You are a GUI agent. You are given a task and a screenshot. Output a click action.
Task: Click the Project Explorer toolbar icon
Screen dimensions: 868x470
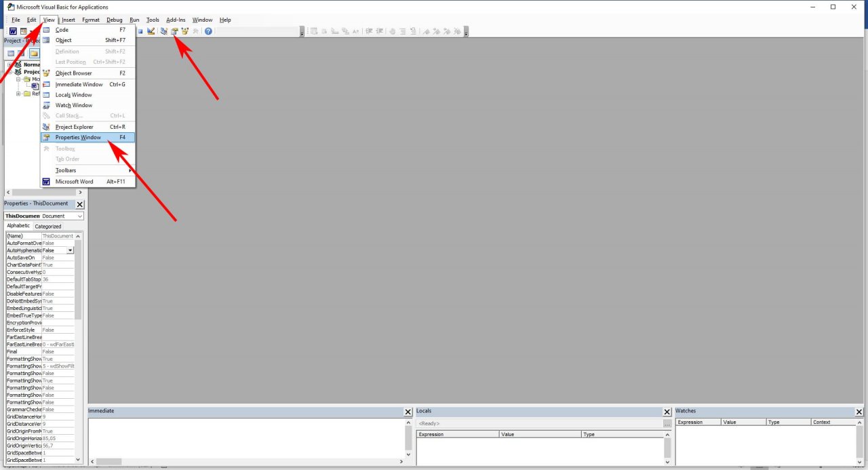click(163, 31)
